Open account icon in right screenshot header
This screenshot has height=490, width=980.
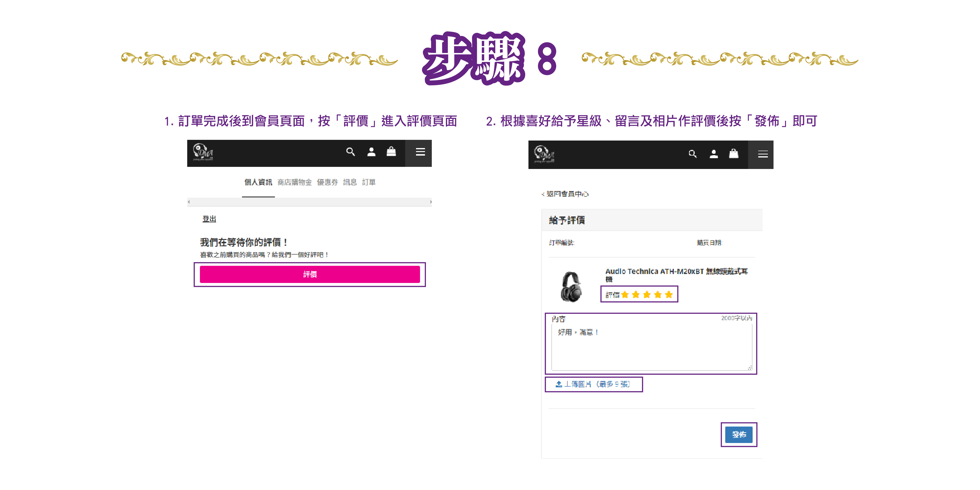click(x=714, y=154)
